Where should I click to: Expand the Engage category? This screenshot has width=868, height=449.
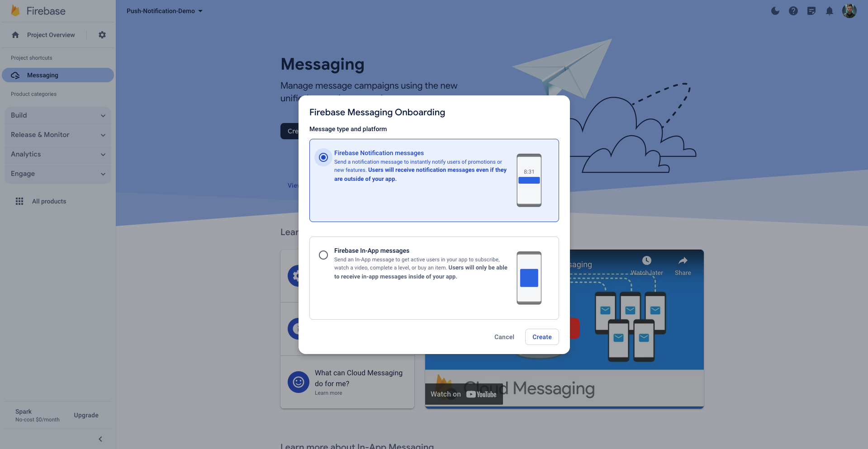coord(58,174)
